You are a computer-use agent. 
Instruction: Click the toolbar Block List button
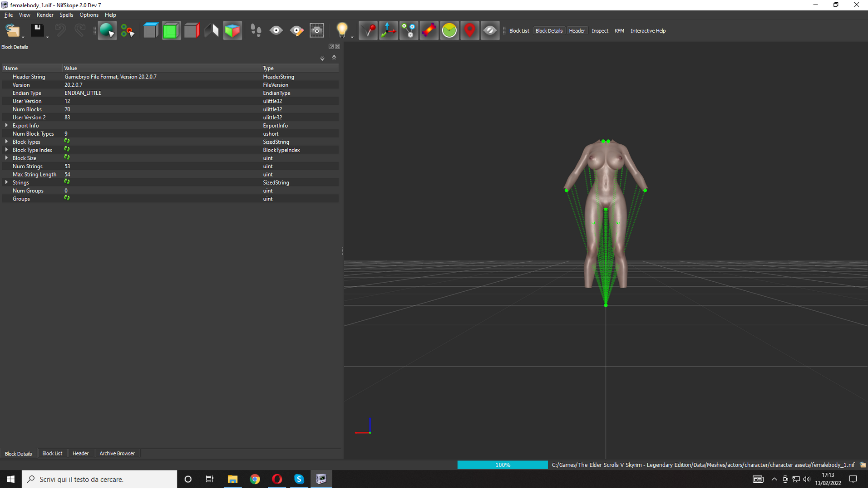[519, 31]
